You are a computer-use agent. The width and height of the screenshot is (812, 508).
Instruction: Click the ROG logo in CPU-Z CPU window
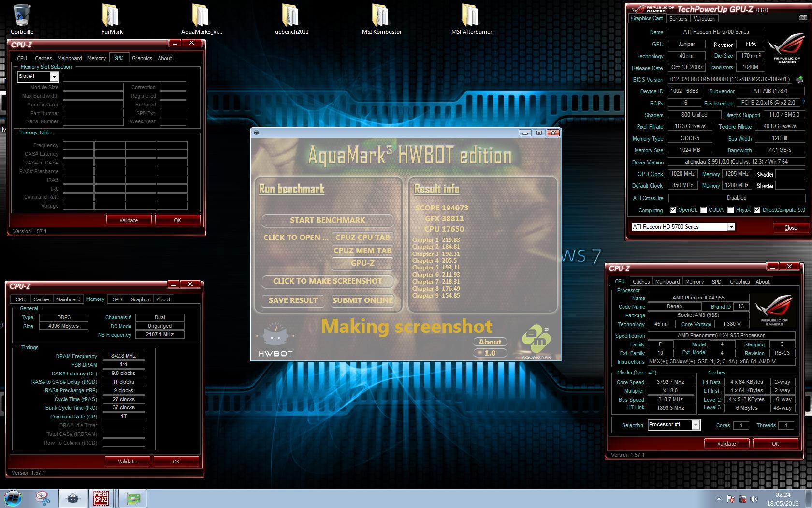click(x=774, y=310)
